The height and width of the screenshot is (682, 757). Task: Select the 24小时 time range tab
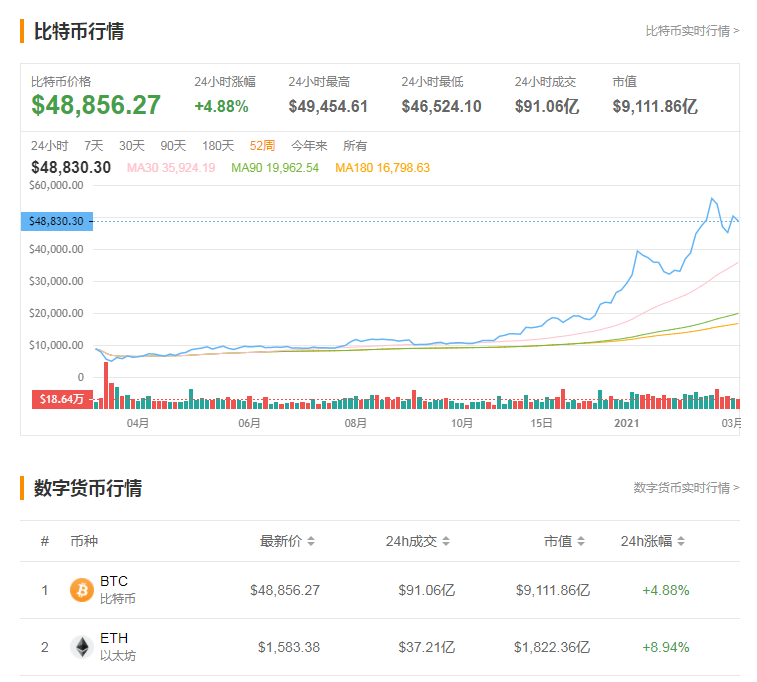(x=49, y=146)
